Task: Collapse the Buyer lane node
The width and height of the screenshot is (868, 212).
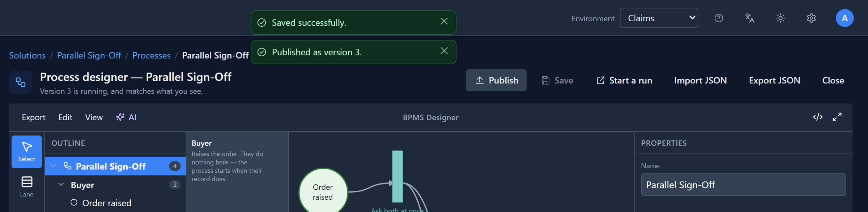Action: [61, 185]
